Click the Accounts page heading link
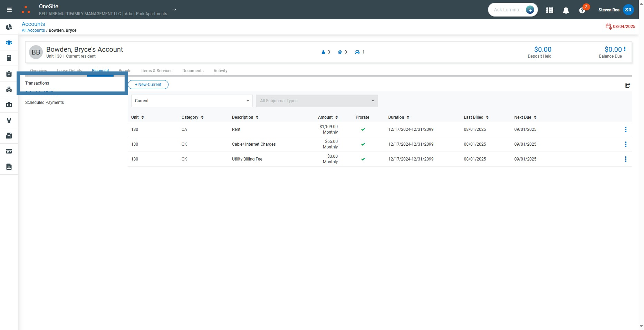 click(33, 24)
